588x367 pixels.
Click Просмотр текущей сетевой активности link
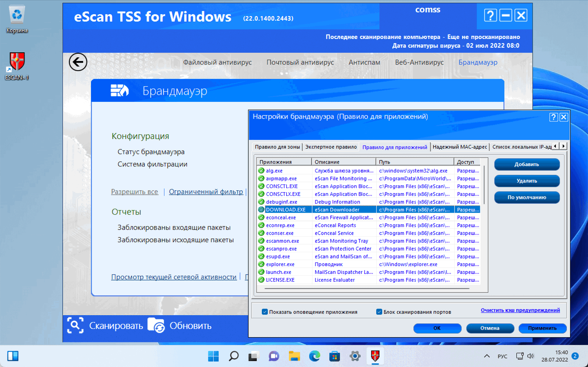[174, 277]
